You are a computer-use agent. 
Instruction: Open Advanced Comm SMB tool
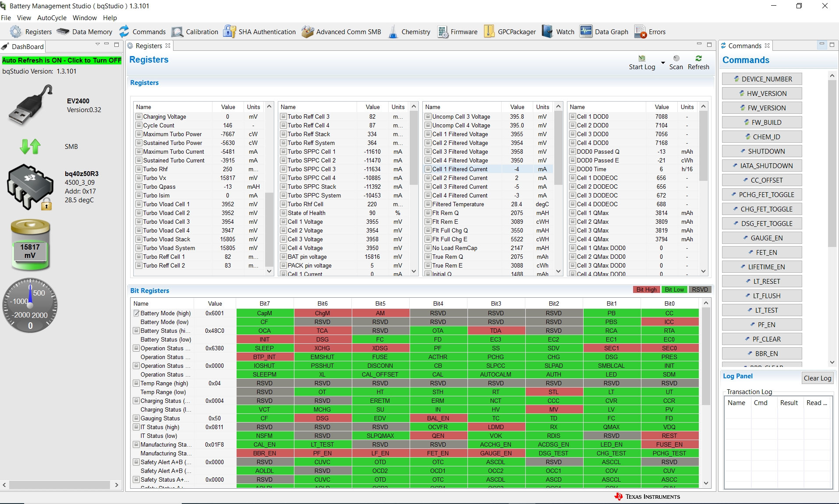tap(341, 32)
